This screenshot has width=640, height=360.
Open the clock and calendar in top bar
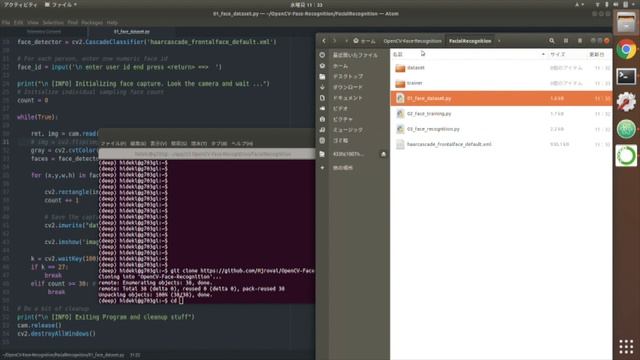(307, 5)
